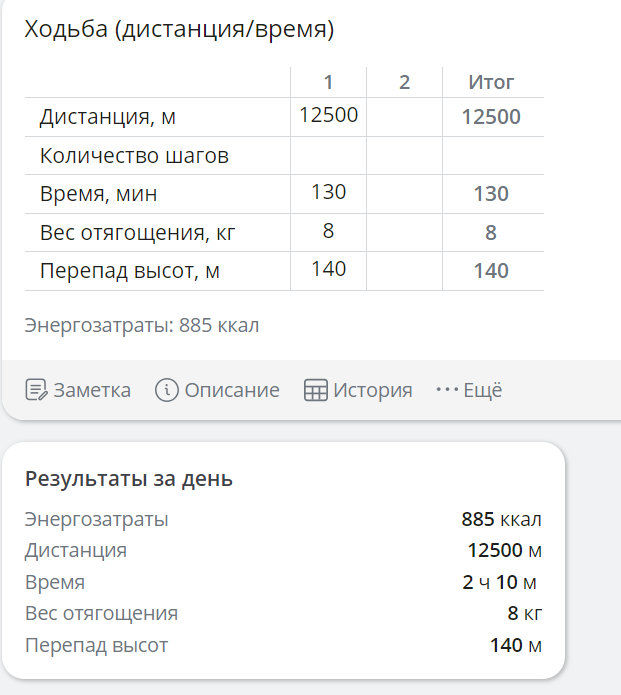The width and height of the screenshot is (621, 695).
Task: Click the Ходьба (дистанция/время) exercise title
Action: pos(179,29)
